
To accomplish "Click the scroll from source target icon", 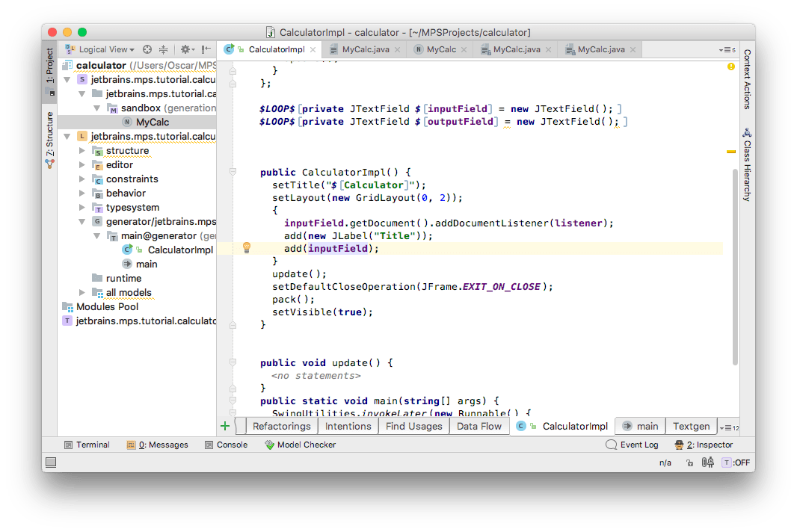I will (x=147, y=49).
